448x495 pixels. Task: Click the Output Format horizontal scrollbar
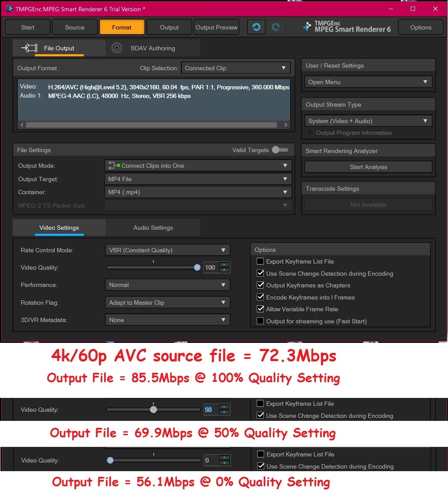[151, 125]
